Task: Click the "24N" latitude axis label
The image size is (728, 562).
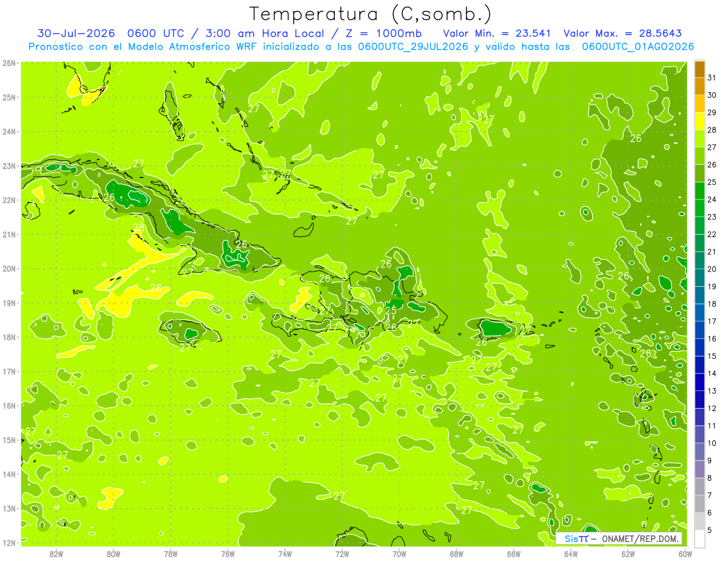Action: [x=10, y=132]
